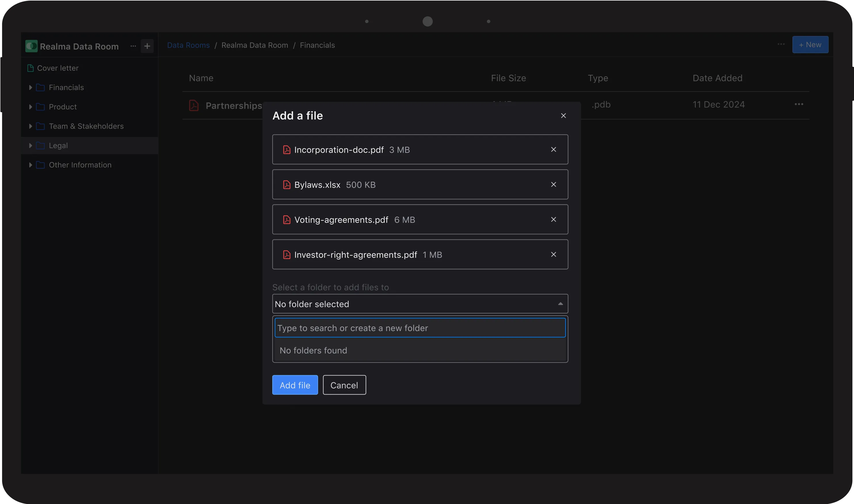Remove Investor-right-agreements.pdf from the list
Image resolution: width=854 pixels, height=504 pixels.
(553, 254)
